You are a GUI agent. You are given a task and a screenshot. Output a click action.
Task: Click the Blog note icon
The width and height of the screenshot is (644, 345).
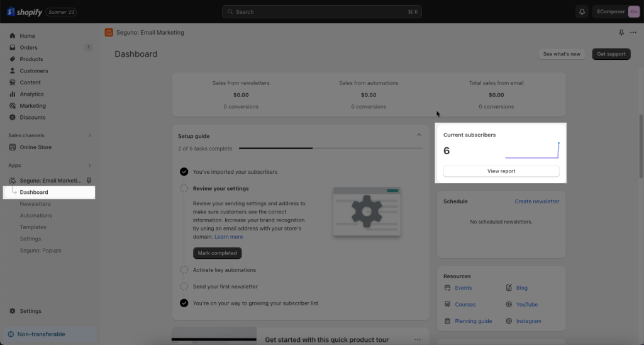click(x=509, y=288)
